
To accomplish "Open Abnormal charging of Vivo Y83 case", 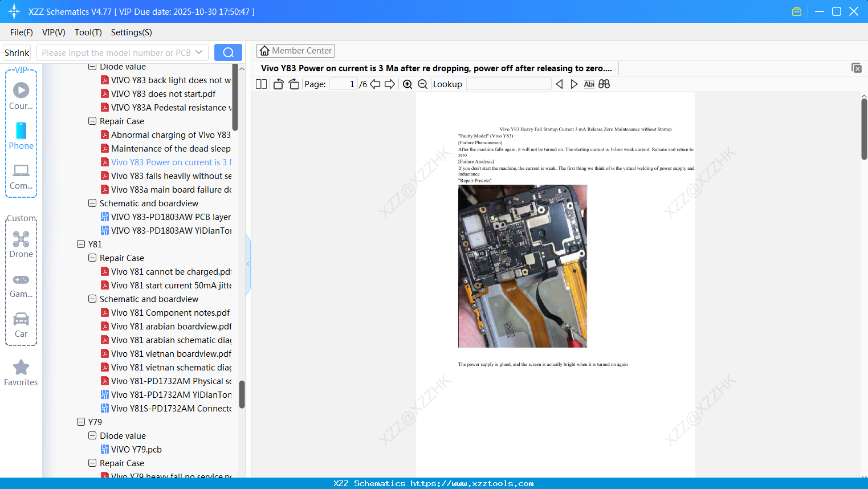I will click(x=165, y=135).
